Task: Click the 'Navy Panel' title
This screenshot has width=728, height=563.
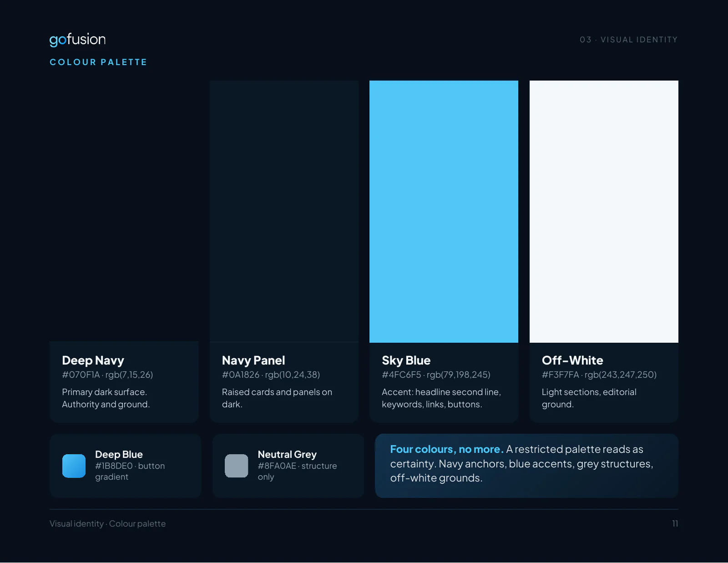Action: tap(253, 360)
